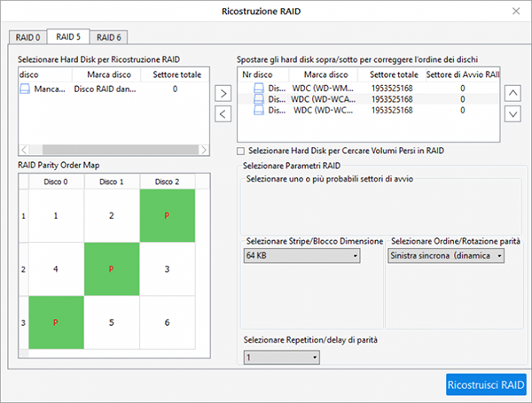532x403 pixels.
Task: Click the Disco 0 column header in parity map
Action: [x=56, y=182]
